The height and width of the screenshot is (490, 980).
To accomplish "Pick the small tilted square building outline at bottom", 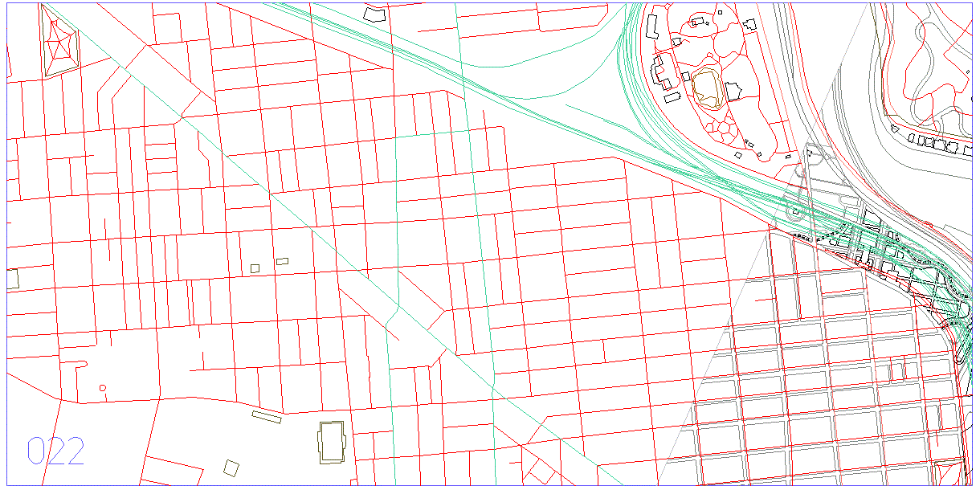I will point(231,468).
